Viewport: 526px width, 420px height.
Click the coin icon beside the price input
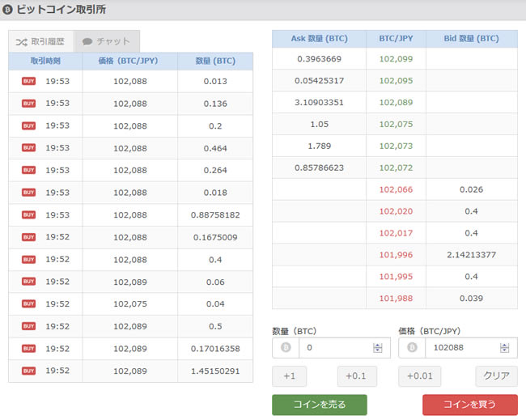pos(412,347)
